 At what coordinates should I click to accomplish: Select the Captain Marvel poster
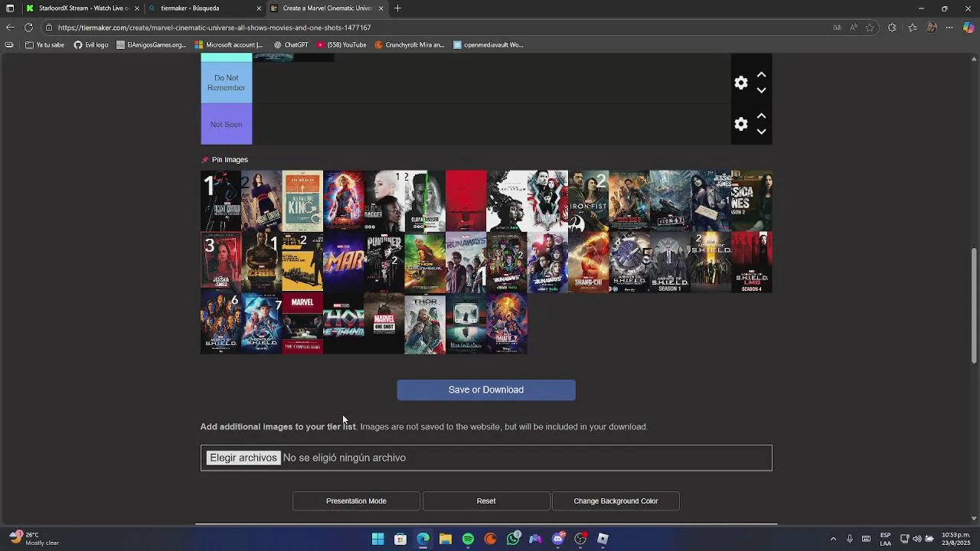[x=343, y=201]
